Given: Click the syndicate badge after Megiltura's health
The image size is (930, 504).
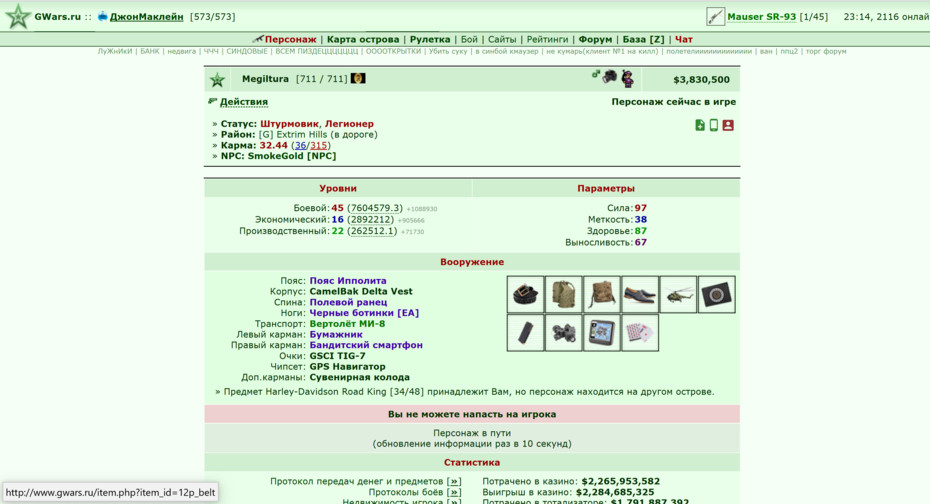Looking at the screenshot, I should coord(358,78).
